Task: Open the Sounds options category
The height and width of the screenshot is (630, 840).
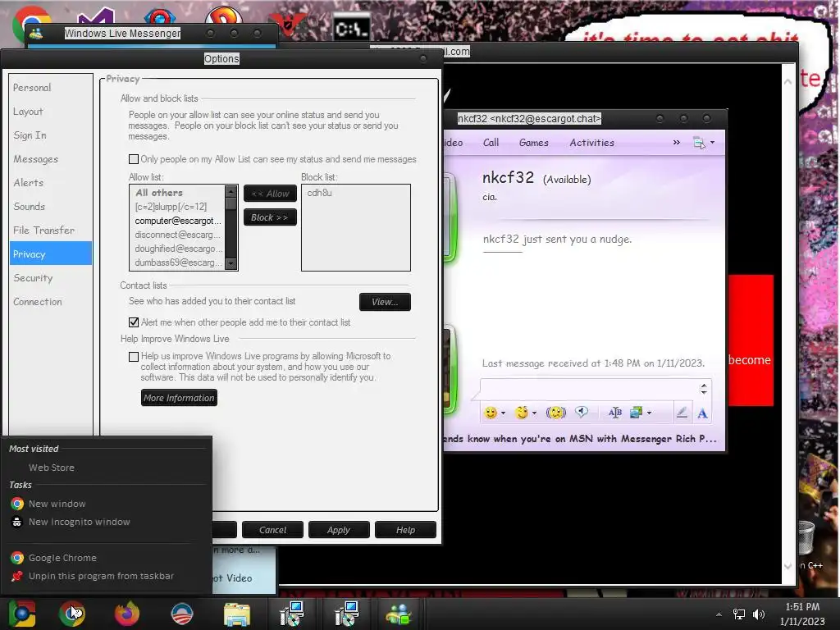Action: tap(50, 206)
